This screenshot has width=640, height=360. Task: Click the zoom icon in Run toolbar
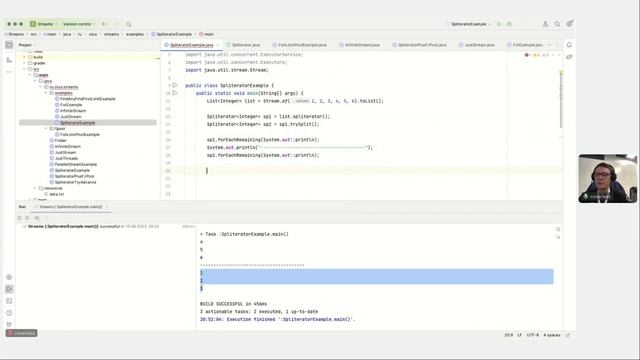click(x=37, y=218)
